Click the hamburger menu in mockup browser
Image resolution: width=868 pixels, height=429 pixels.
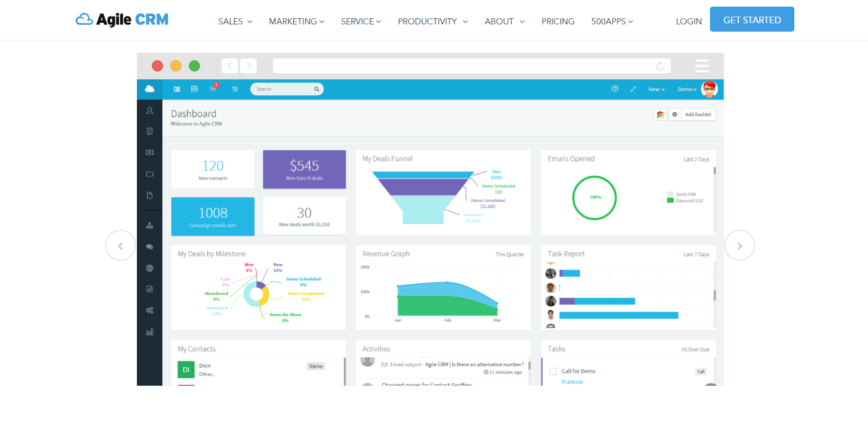(x=702, y=66)
